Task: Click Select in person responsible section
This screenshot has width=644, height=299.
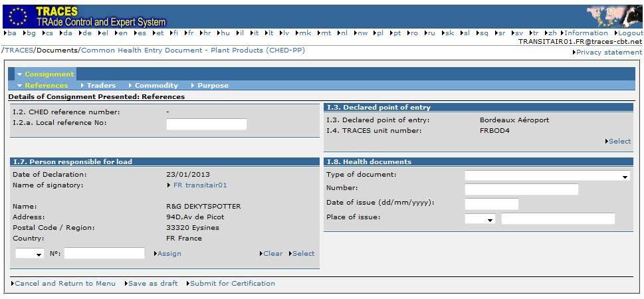Action: click(302, 254)
